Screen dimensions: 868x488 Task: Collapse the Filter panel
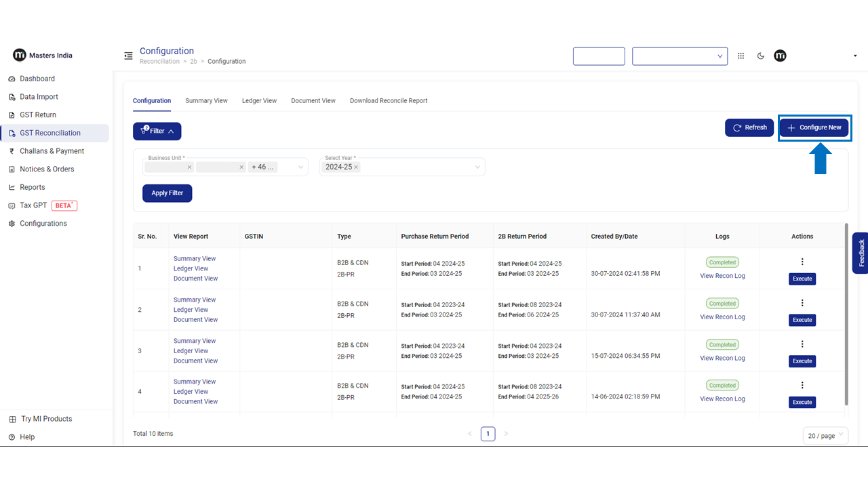coord(157,131)
